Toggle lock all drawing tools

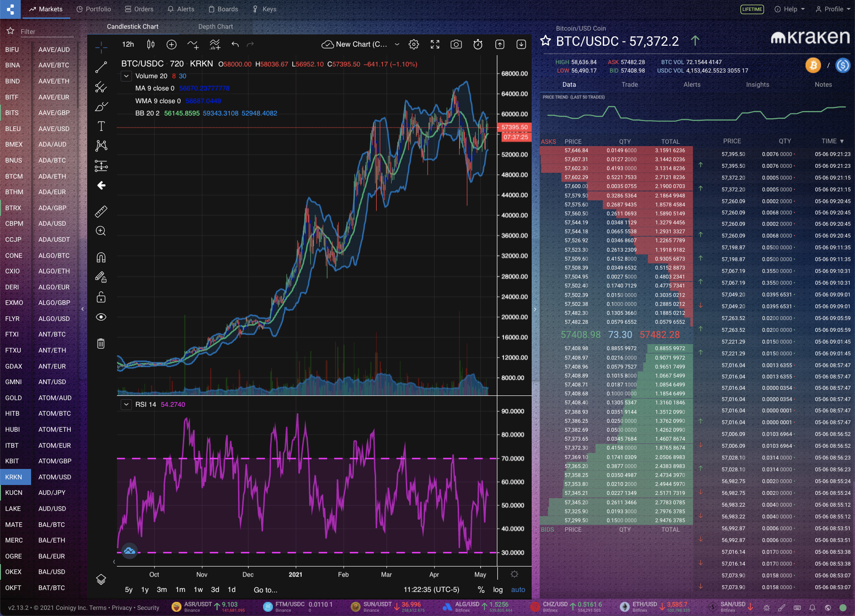pyautogui.click(x=101, y=297)
